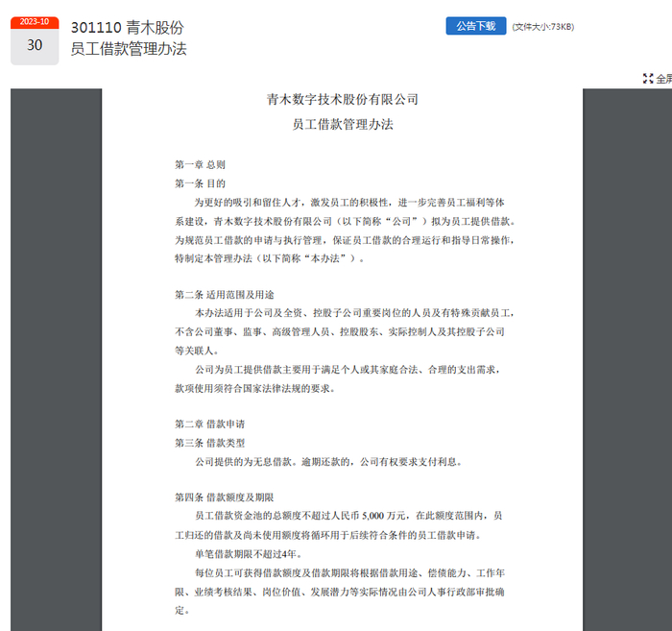The width and height of the screenshot is (672, 631).
Task: Click the line 等关联人。
Action: tap(197, 351)
